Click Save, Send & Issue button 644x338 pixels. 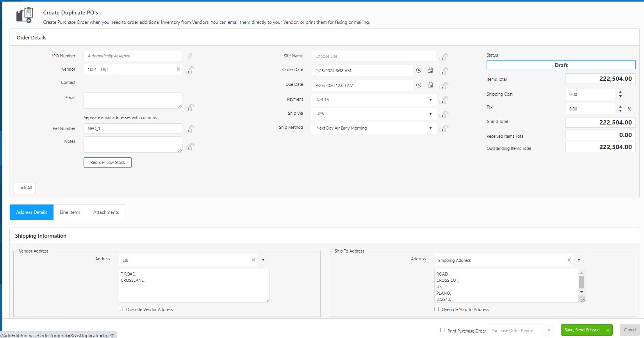coord(582,330)
